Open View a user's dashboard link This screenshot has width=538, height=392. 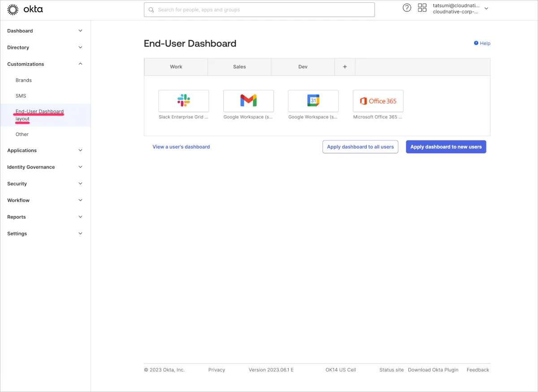(x=181, y=147)
